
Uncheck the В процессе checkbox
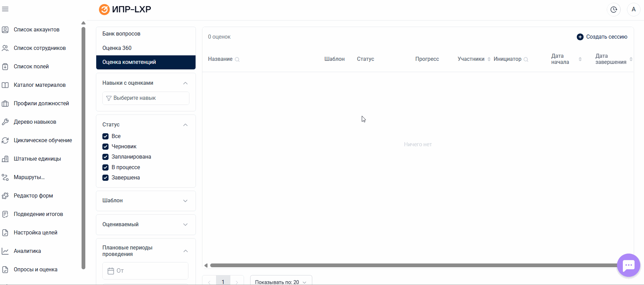tap(105, 167)
